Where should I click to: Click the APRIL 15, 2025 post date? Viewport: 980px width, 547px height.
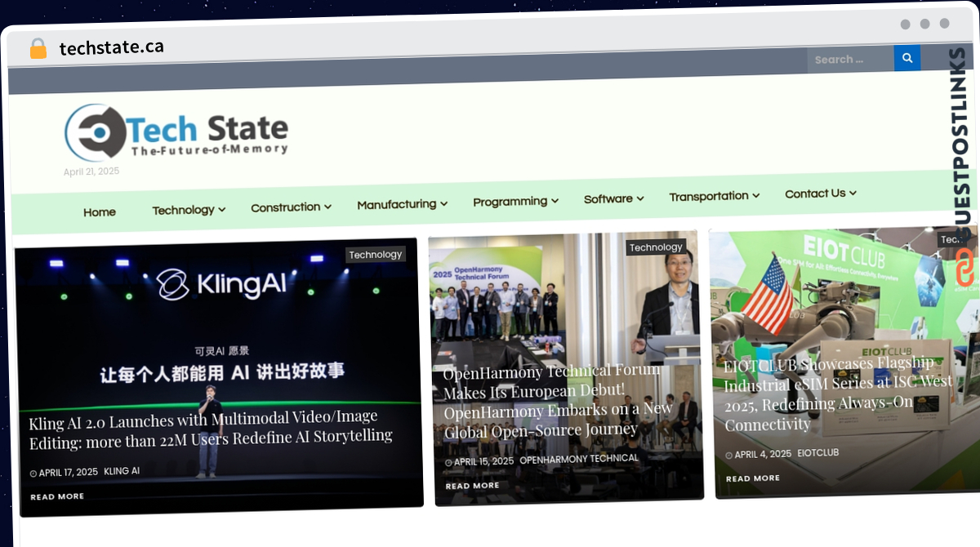coord(483,461)
